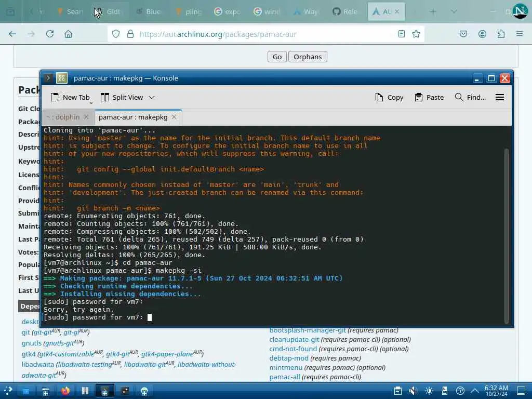
Task: Click the address bar URL field
Action: coord(267,34)
